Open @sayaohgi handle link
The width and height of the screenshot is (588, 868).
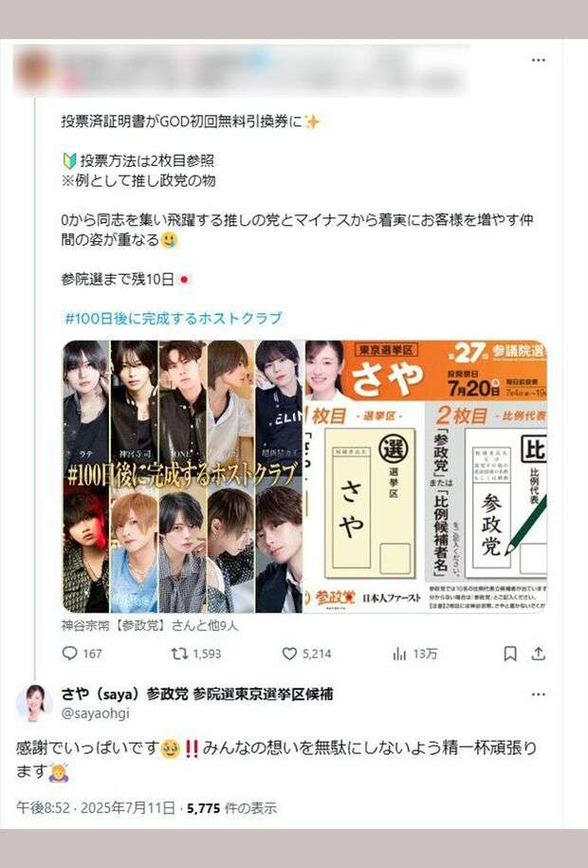click(x=95, y=713)
